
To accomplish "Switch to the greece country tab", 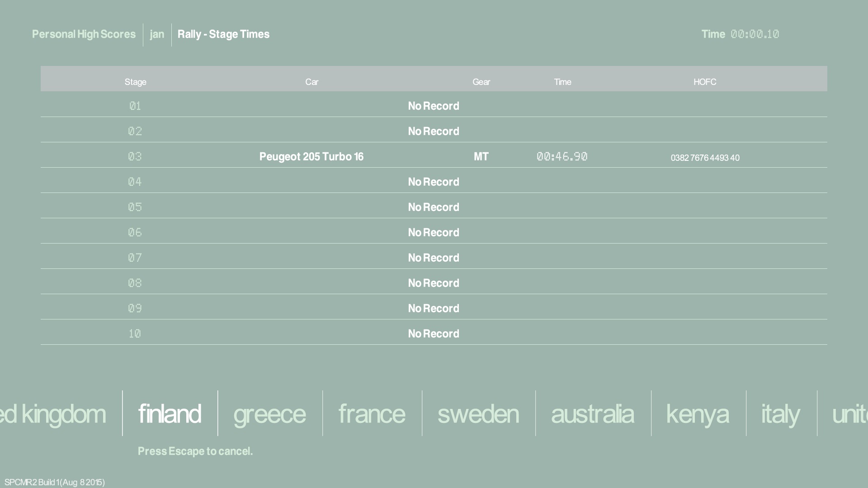I will [x=269, y=414].
